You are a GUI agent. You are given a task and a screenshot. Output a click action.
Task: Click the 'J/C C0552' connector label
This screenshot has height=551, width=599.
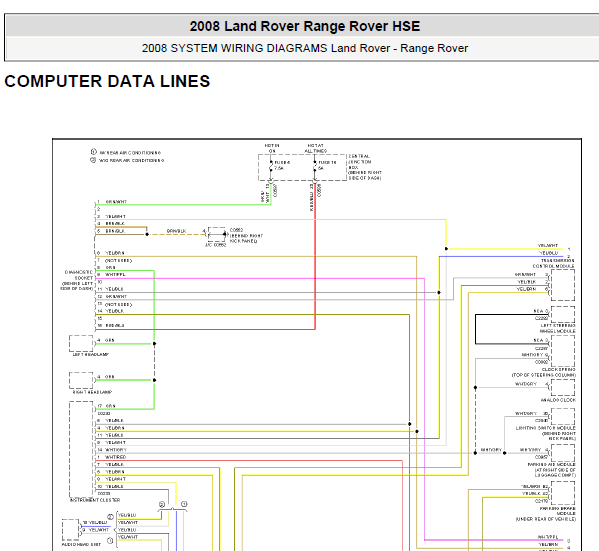click(215, 245)
